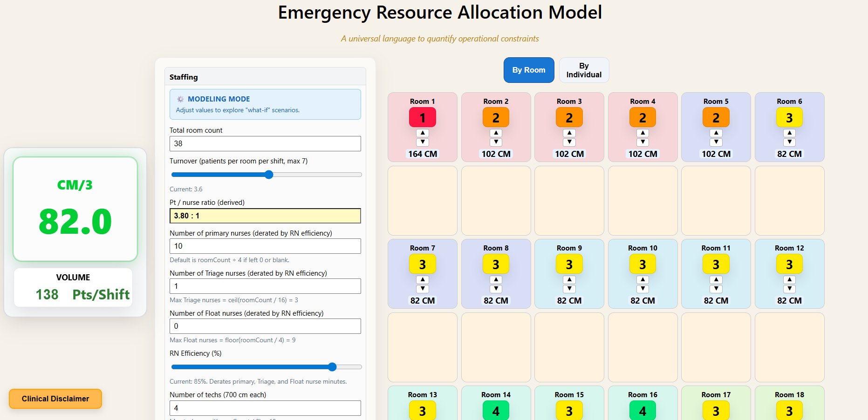
Task: Click the 164 CM badge under Room 1
Action: (x=422, y=154)
